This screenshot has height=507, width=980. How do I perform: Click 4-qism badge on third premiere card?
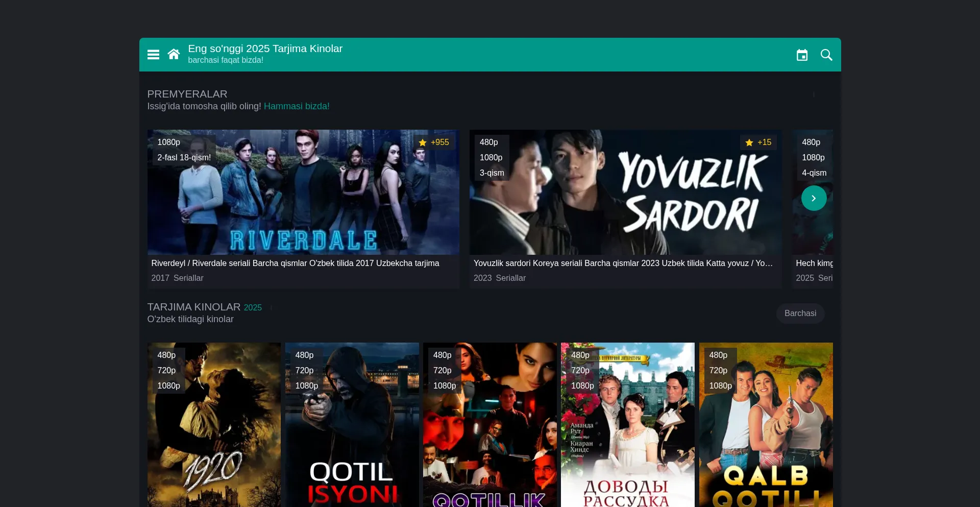click(x=814, y=173)
